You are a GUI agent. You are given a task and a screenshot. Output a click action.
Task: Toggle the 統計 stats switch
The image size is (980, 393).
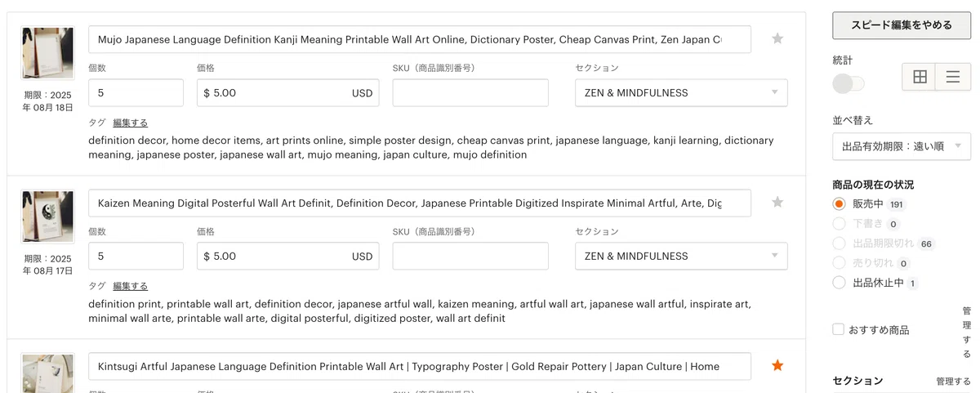tap(849, 83)
